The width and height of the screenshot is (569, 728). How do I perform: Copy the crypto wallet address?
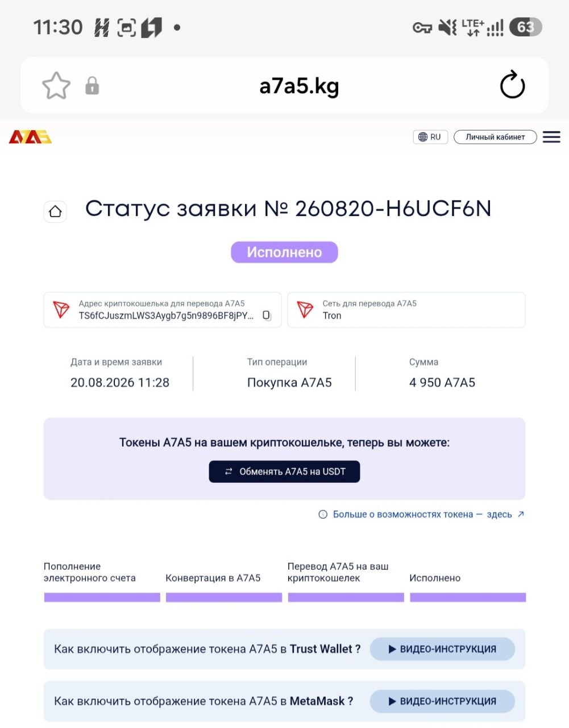[x=266, y=316]
